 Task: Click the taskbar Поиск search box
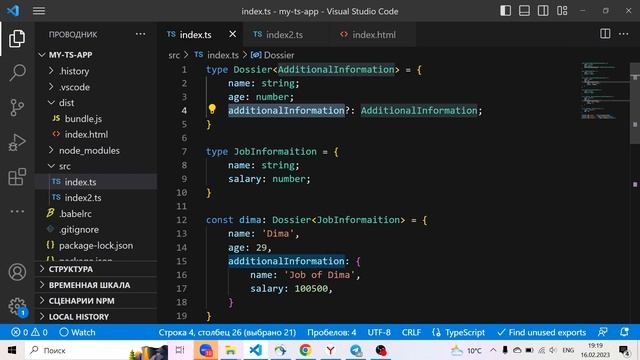click(96, 350)
